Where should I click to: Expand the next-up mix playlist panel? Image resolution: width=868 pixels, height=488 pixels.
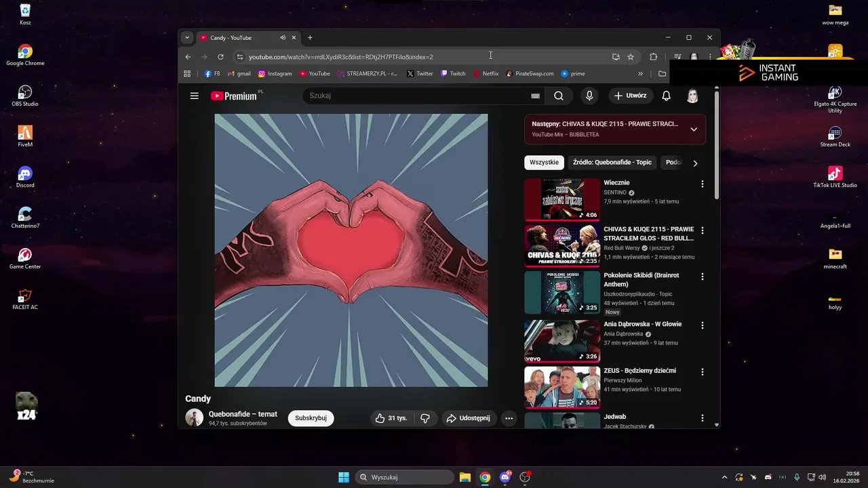tap(694, 129)
